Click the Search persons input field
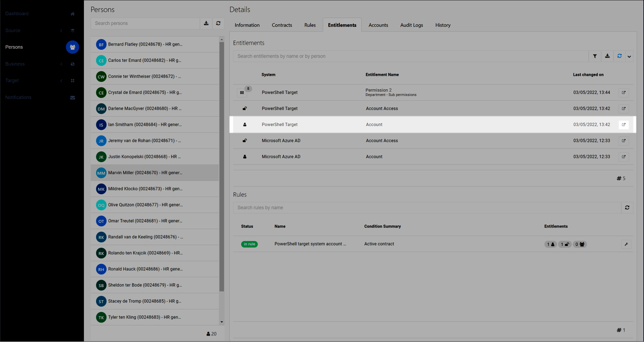644x342 pixels. 145,23
